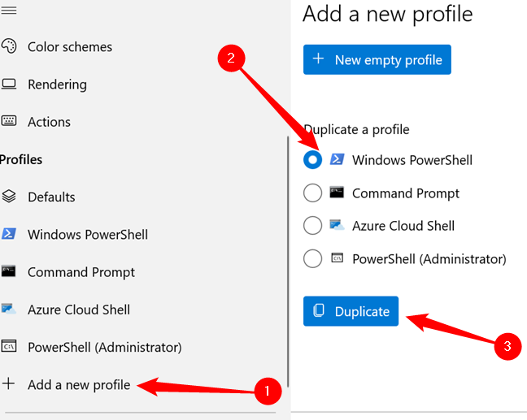This screenshot has height=420, width=527.
Task: Click the Color schemes palette icon
Action: point(9,47)
